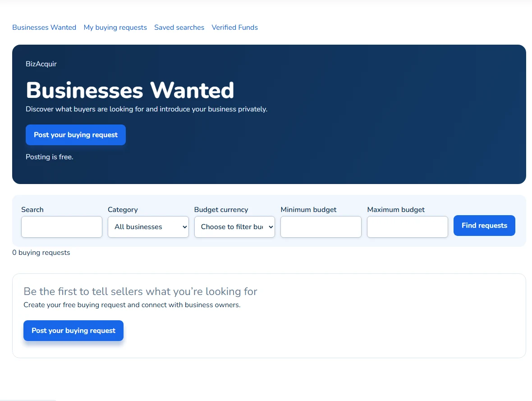Open the Category dropdown showing All businesses

[x=148, y=227]
